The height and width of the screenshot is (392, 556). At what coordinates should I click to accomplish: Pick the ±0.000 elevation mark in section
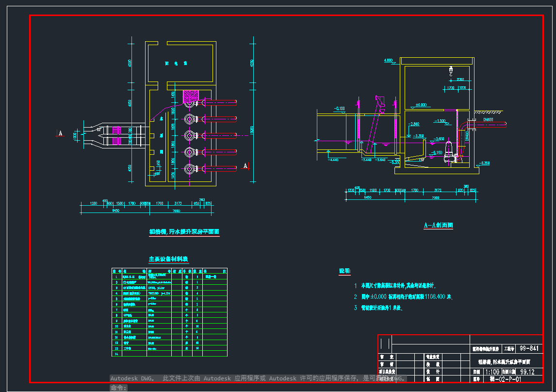(x=421, y=105)
